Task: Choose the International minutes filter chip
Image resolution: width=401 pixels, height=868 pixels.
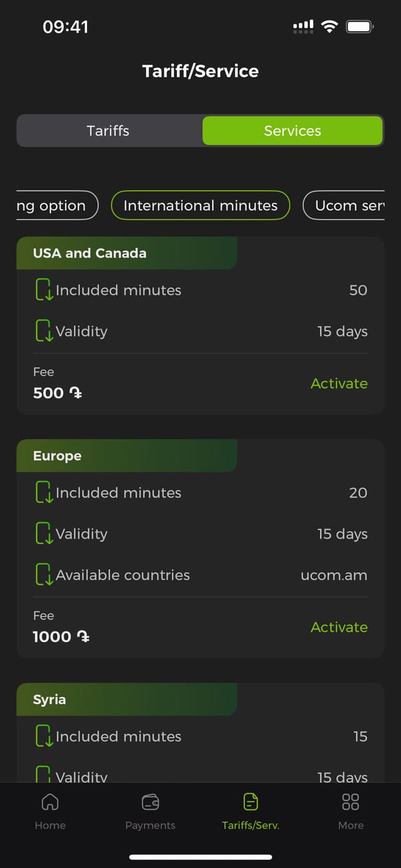Action: tap(200, 206)
